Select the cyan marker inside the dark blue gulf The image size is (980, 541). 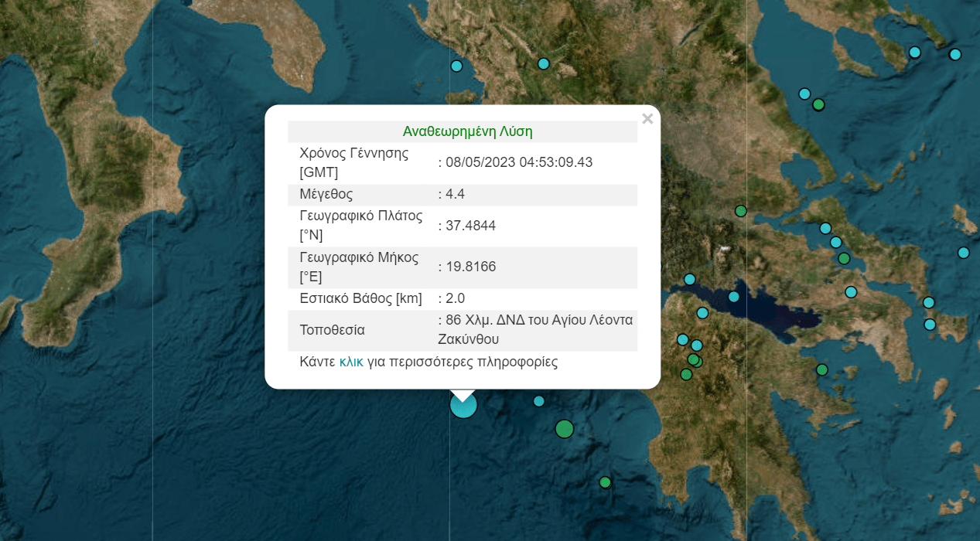pyautogui.click(x=734, y=296)
